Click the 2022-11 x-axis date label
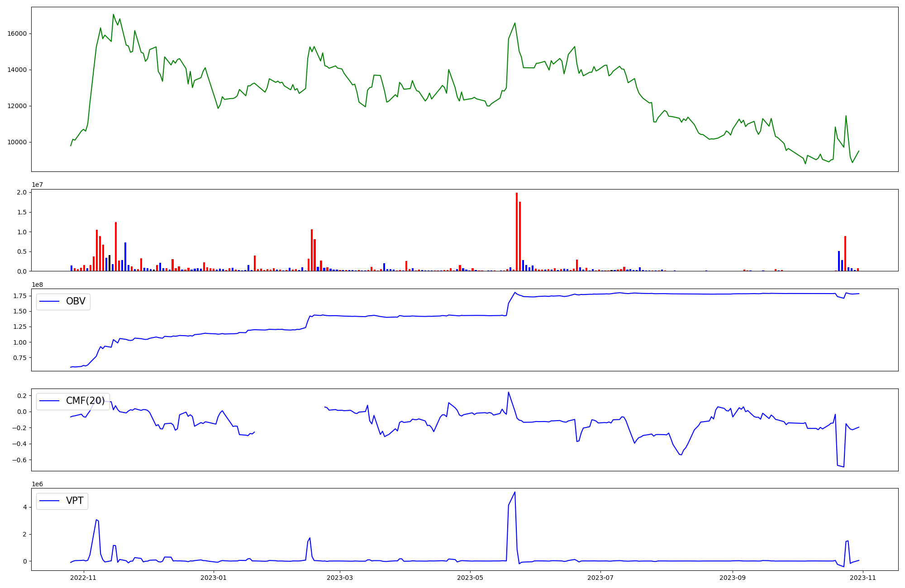This screenshot has height=588, width=905. (84, 578)
